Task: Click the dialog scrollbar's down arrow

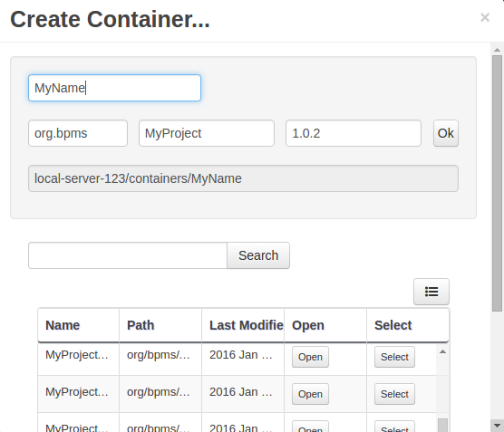Action: click(x=497, y=426)
